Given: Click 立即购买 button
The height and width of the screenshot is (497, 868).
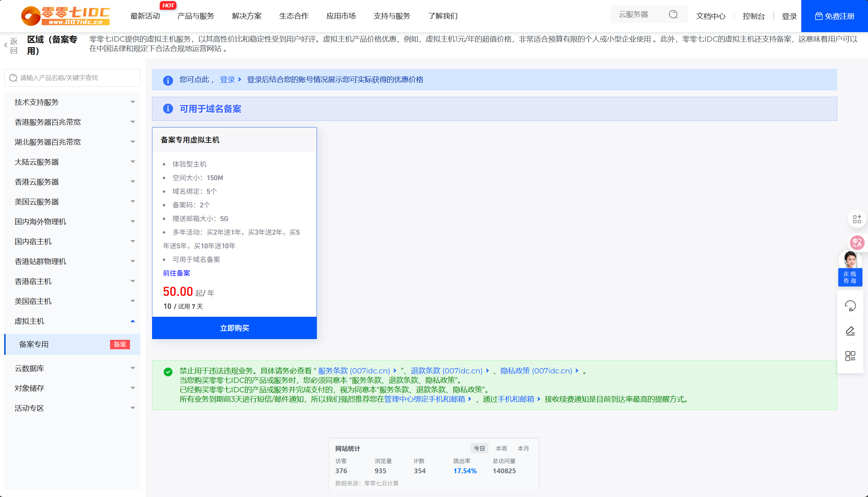Looking at the screenshot, I should (x=234, y=328).
